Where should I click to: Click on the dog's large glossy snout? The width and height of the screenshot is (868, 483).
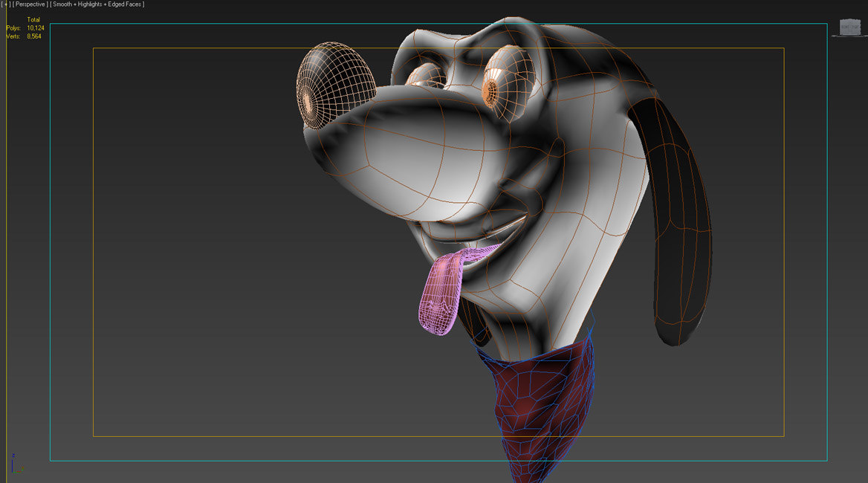coord(416,156)
